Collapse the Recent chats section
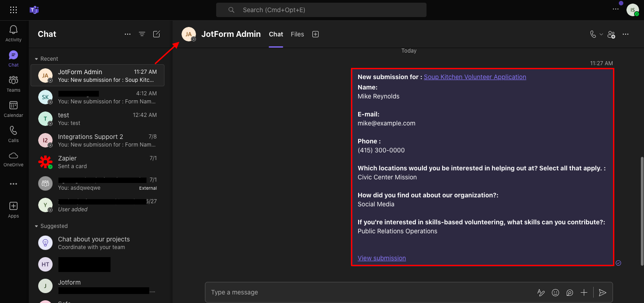The image size is (644, 303). [x=46, y=59]
